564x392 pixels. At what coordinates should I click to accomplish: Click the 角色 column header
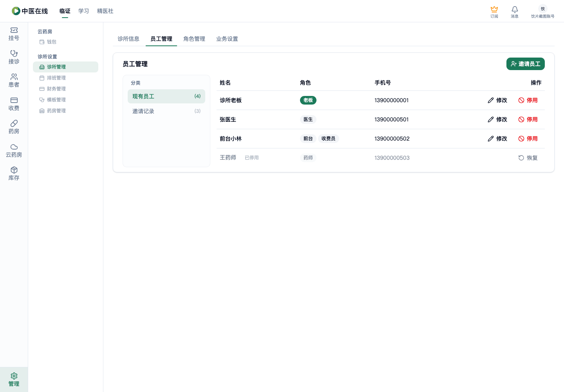coord(305,83)
